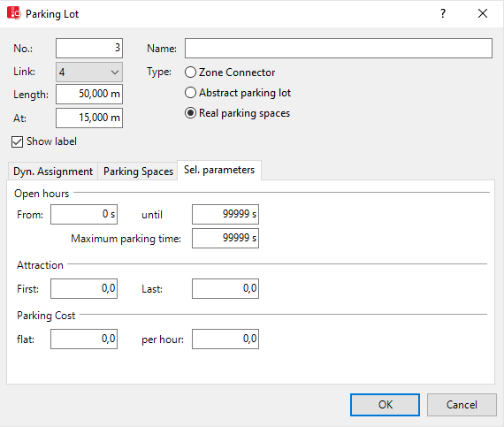Edit the Maximum parking time field
This screenshot has height=427, width=504.
click(225, 238)
